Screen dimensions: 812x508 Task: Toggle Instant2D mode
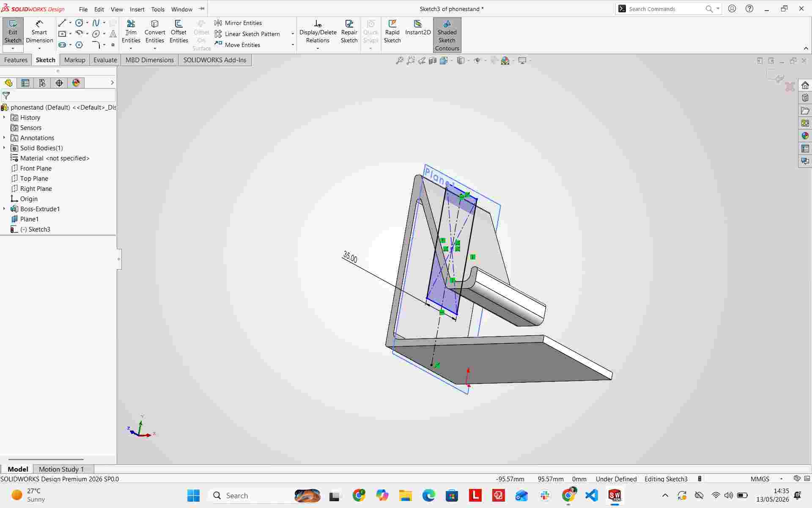tap(418, 28)
